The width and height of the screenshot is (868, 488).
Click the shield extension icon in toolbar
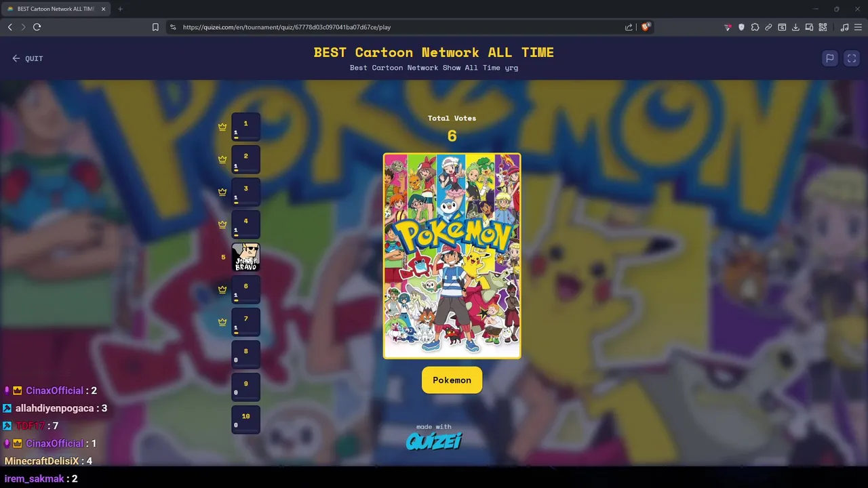pos(741,27)
